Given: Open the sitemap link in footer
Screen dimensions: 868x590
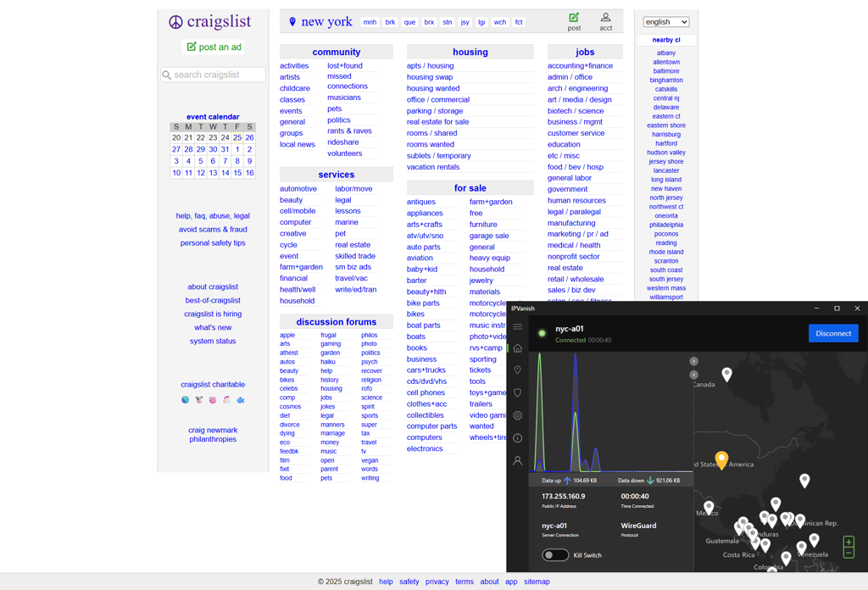Looking at the screenshot, I should [537, 582].
